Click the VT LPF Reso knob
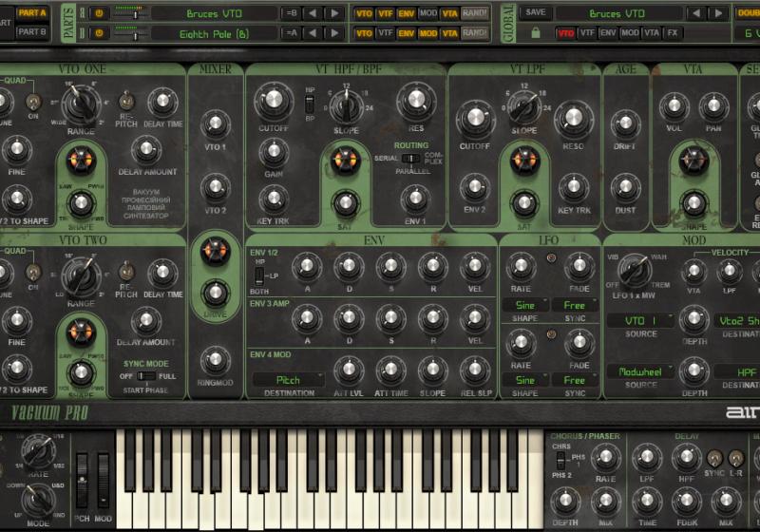760x532 pixels. coord(573,120)
